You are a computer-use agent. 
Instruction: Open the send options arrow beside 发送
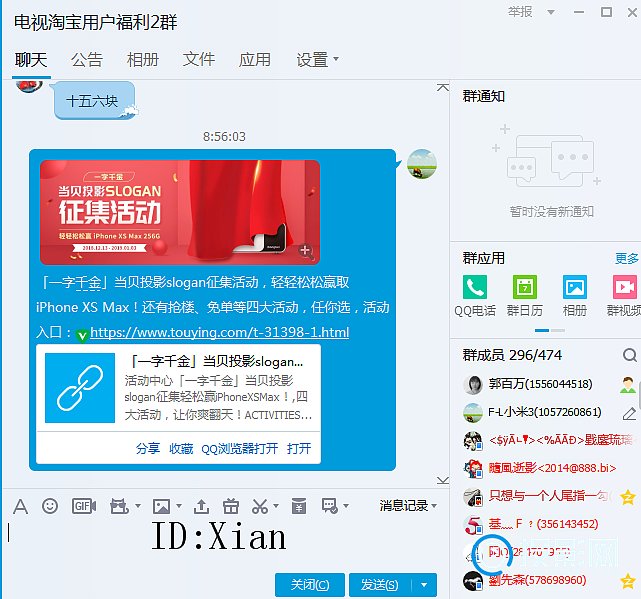424,585
